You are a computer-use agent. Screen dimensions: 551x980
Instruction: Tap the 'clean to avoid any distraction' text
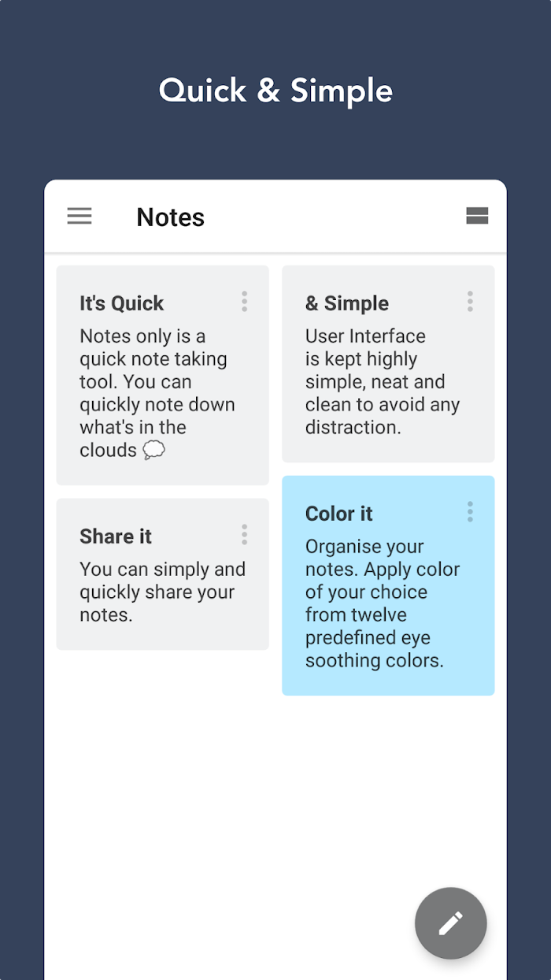(x=383, y=416)
